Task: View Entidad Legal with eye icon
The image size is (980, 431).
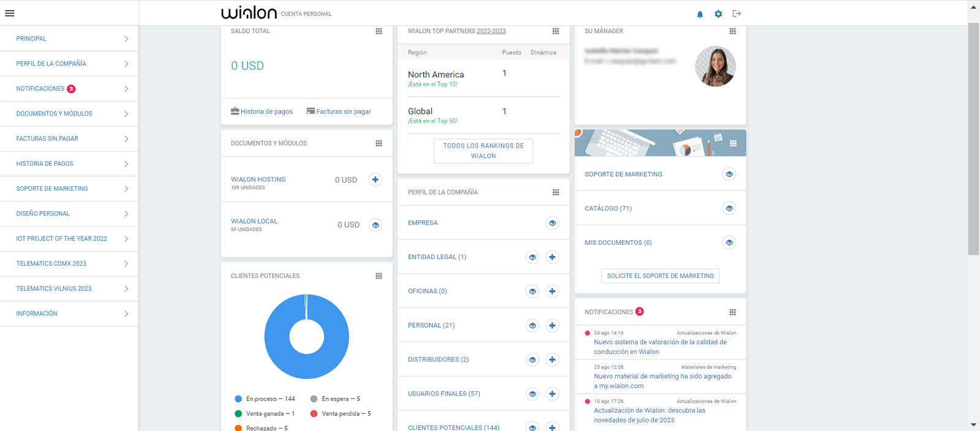Action: click(x=532, y=257)
